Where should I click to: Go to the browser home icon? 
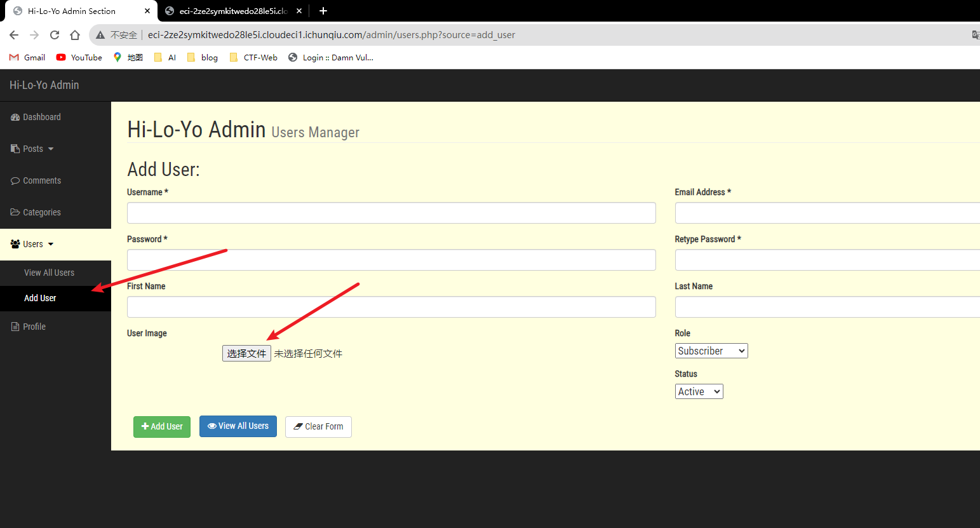pos(75,35)
